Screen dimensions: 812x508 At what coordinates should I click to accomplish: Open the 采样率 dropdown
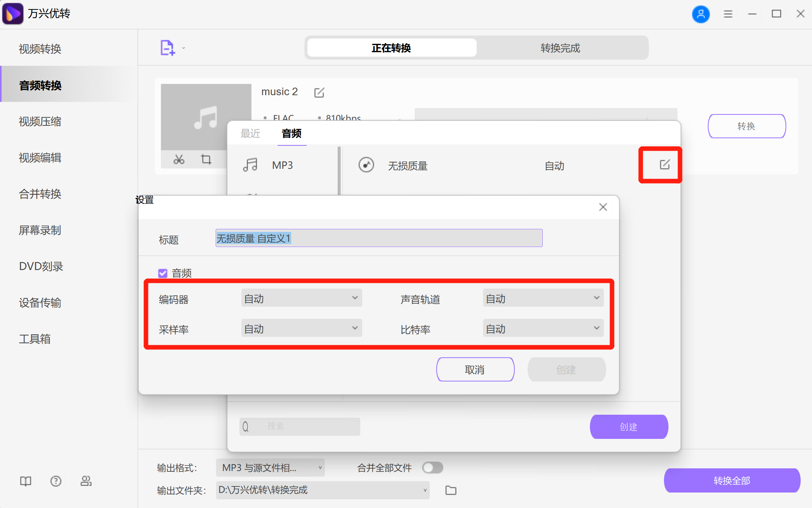click(301, 328)
